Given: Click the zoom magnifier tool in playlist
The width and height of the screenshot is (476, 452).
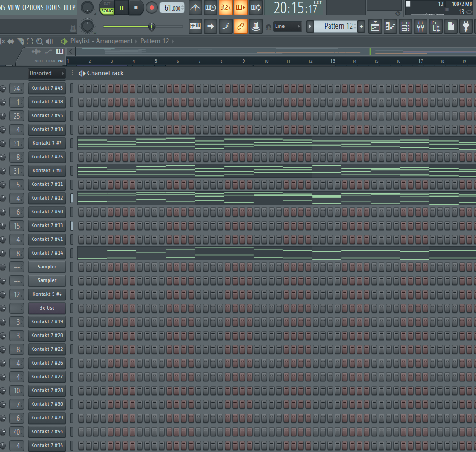Looking at the screenshot, I should coord(39,41).
